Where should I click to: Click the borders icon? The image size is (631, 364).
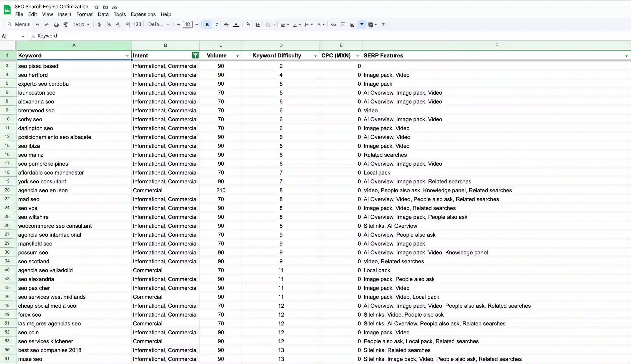(x=258, y=25)
